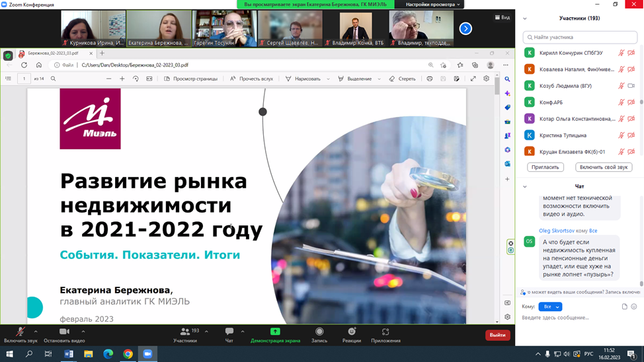The width and height of the screenshot is (644, 362).
Task: Select the Бережнова_02-2023_03.pdf browser tab
Action: tap(53, 54)
